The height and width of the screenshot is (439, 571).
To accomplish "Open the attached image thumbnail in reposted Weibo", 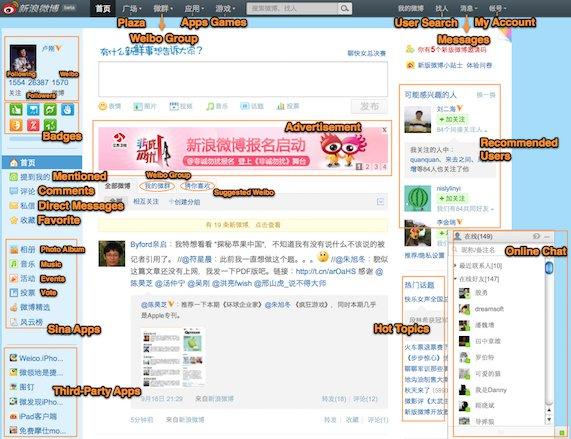I will tap(173, 357).
